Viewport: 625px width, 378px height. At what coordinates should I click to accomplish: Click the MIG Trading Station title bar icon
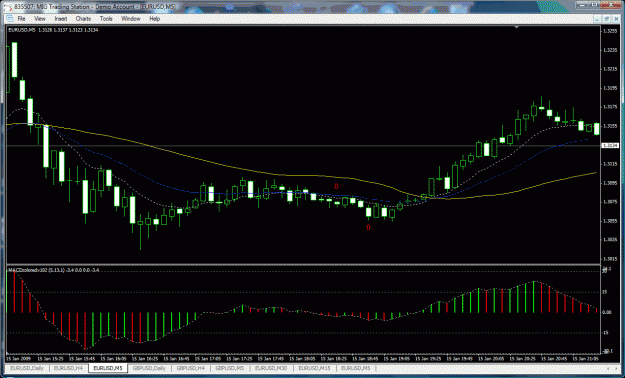pos(8,7)
